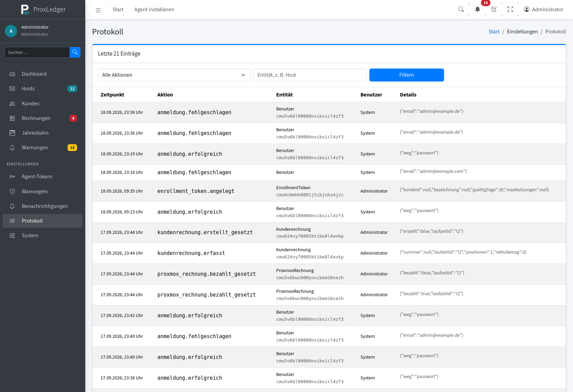Toggle dark mode moon icon
The height and width of the screenshot is (392, 573).
point(494,10)
